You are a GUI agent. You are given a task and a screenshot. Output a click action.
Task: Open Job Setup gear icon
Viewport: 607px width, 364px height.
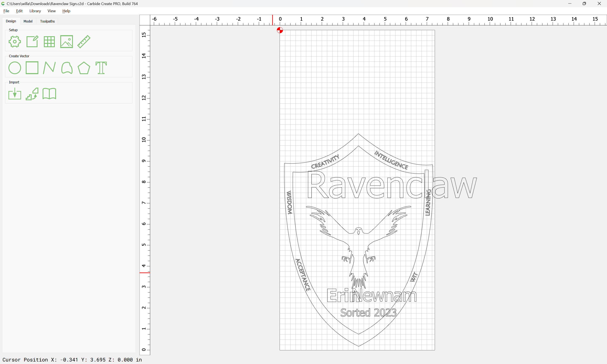(15, 41)
